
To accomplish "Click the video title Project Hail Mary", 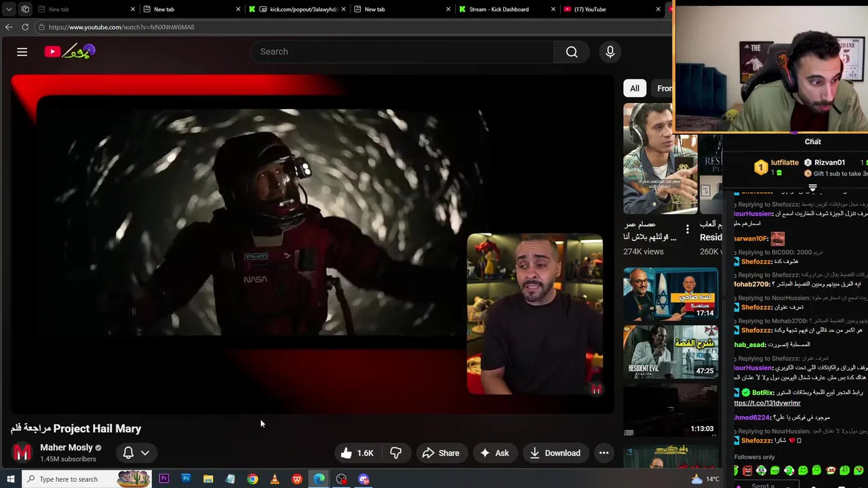I will 76,428.
